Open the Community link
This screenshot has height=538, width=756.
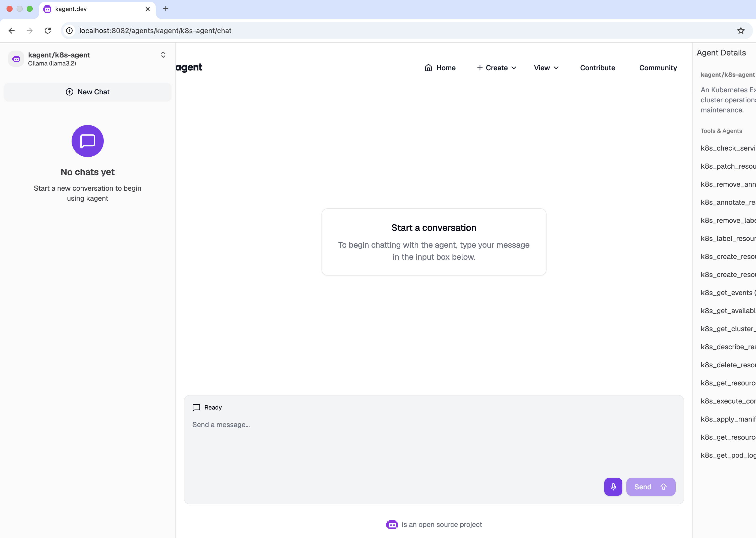tap(658, 68)
